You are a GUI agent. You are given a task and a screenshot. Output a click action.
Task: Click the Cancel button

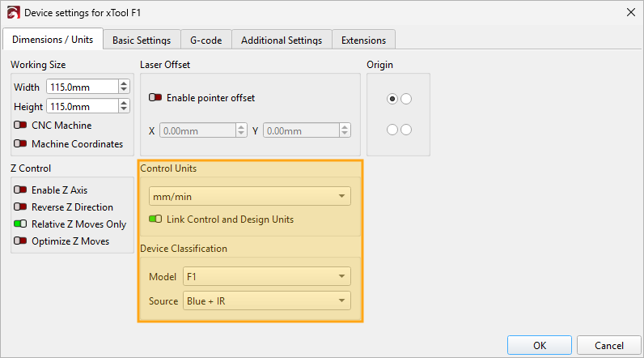coord(608,345)
